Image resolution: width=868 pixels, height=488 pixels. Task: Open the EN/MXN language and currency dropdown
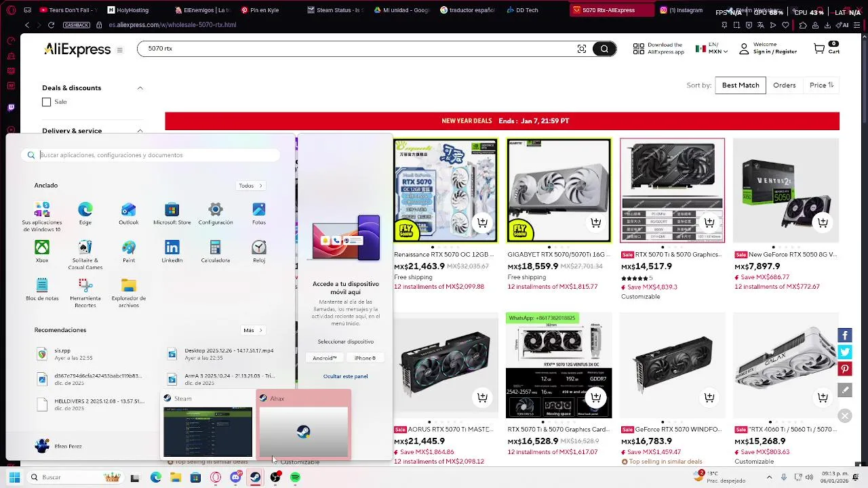point(711,49)
